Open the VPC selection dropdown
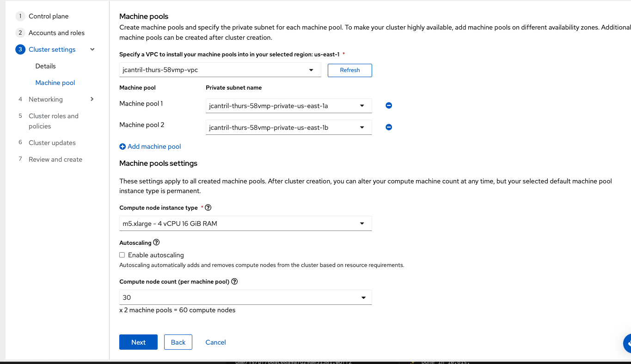The height and width of the screenshot is (364, 631). click(220, 70)
